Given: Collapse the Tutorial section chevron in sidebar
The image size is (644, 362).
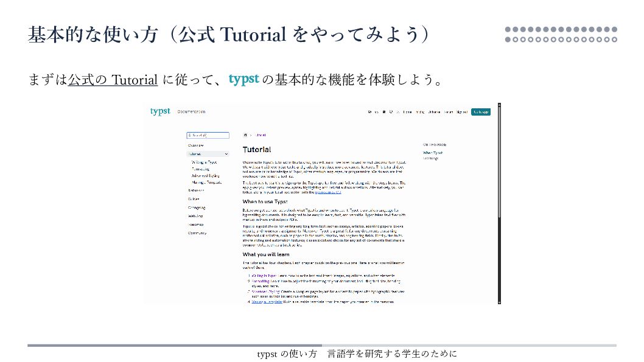Looking at the screenshot, I should click(226, 154).
